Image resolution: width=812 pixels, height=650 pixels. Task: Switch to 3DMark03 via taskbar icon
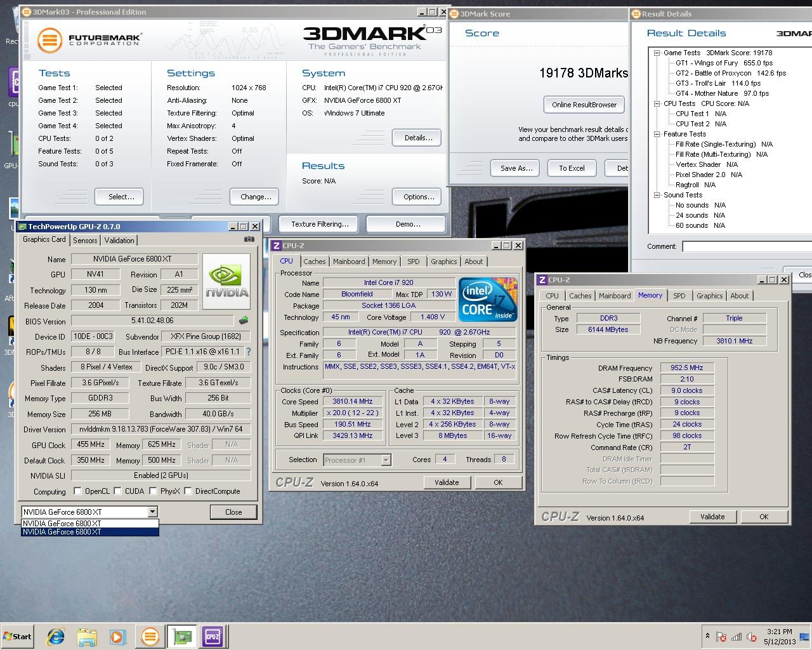click(x=150, y=637)
